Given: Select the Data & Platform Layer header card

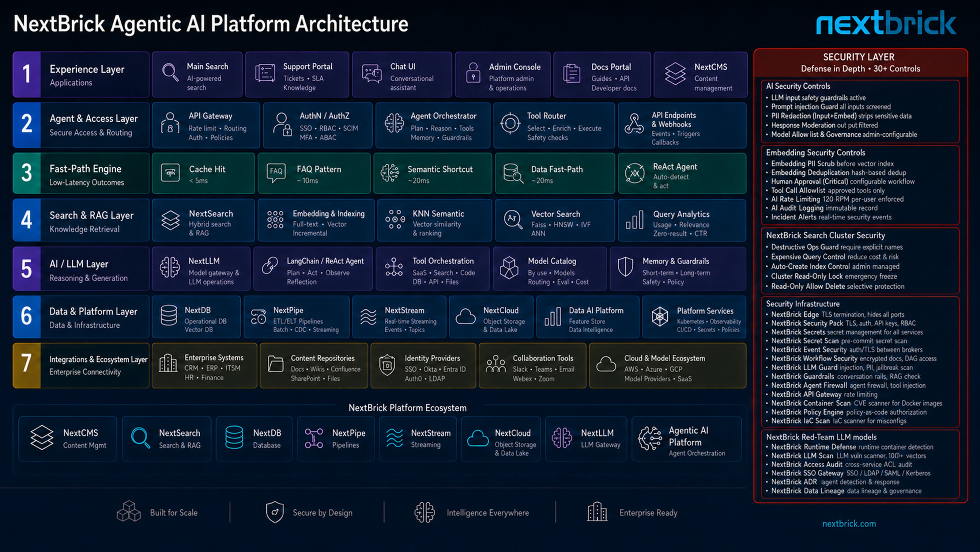Looking at the screenshot, I should 81,317.
